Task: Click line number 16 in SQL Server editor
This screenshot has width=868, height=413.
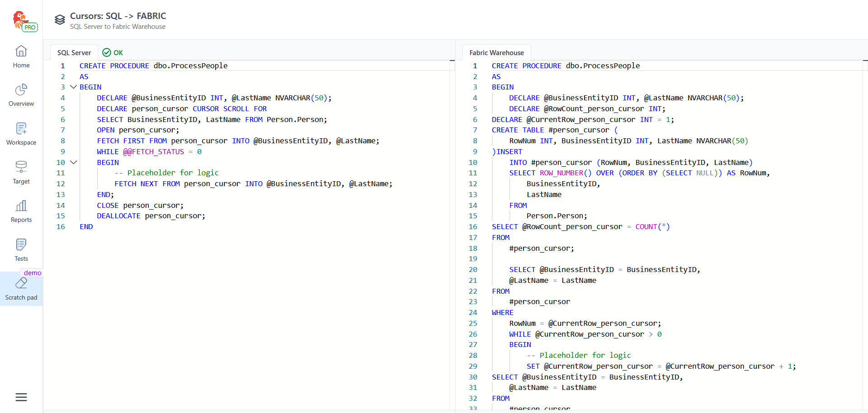Action: tap(61, 227)
